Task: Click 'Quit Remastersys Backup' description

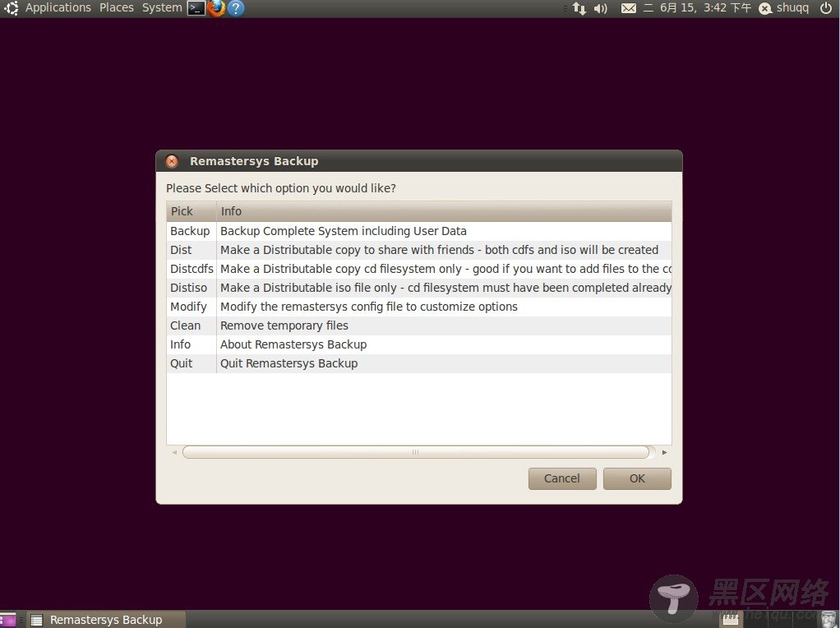Action: tap(288, 363)
